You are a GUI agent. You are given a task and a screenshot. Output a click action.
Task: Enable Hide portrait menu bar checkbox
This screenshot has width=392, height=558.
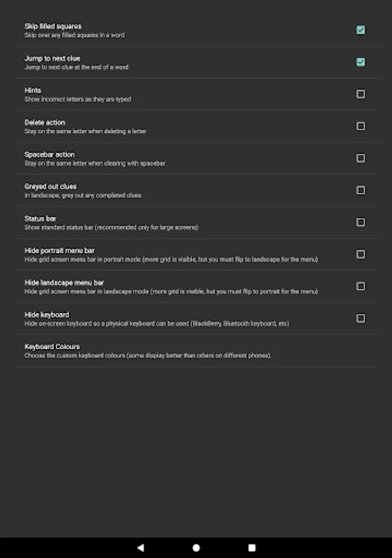point(360,254)
